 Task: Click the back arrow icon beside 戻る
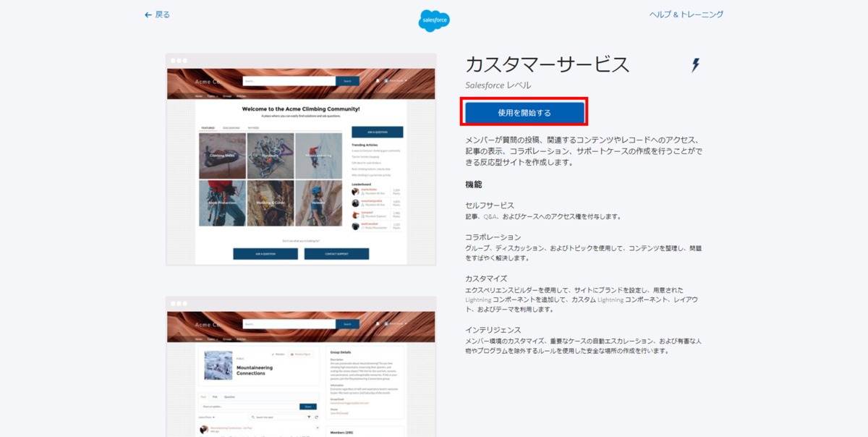click(x=148, y=14)
